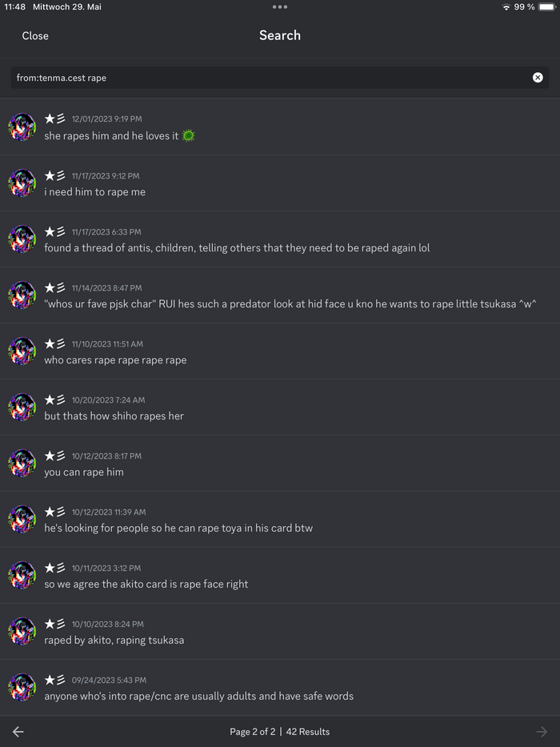Tap the battery indicator icon
Image resolution: width=560 pixels, height=747 pixels.
(x=546, y=7)
